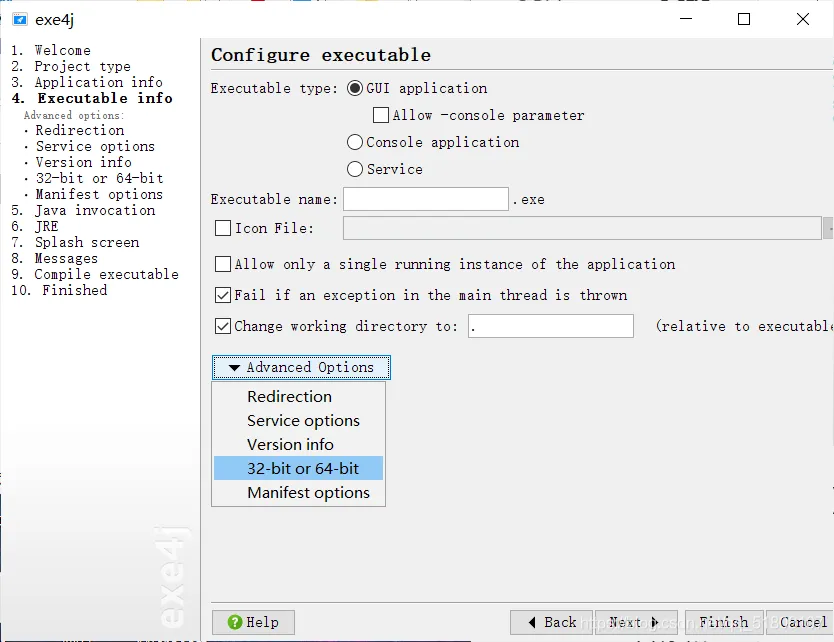Choose the Service executable type

(355, 170)
